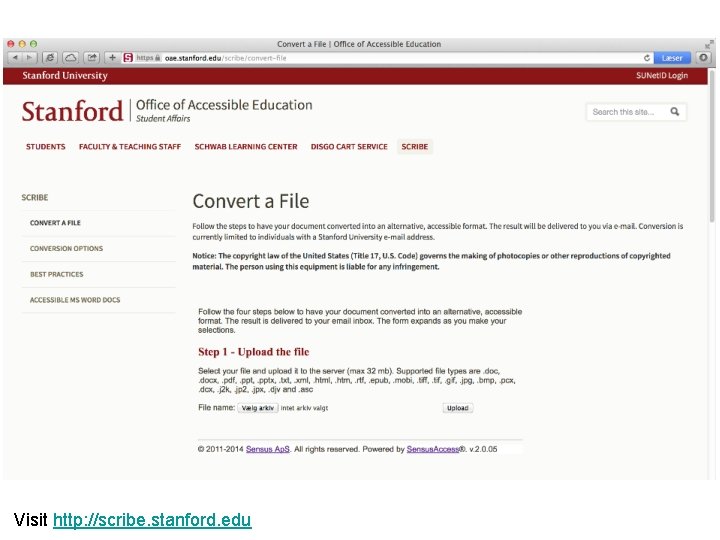Click Step 1 - Upload the file heading
The image size is (720, 540).
(x=253, y=352)
